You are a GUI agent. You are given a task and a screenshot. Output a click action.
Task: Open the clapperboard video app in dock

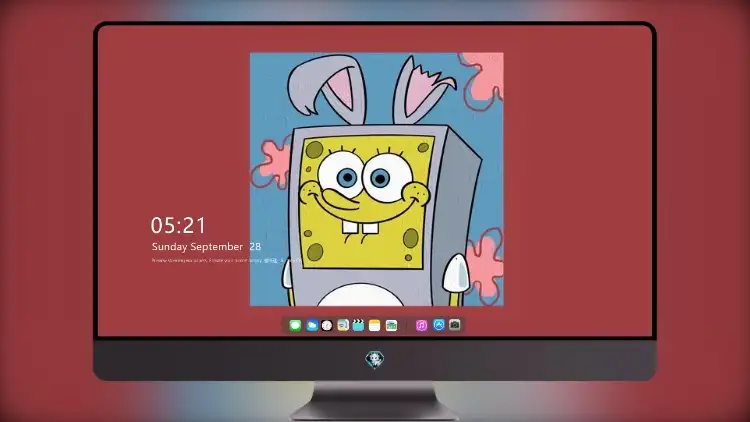point(358,325)
